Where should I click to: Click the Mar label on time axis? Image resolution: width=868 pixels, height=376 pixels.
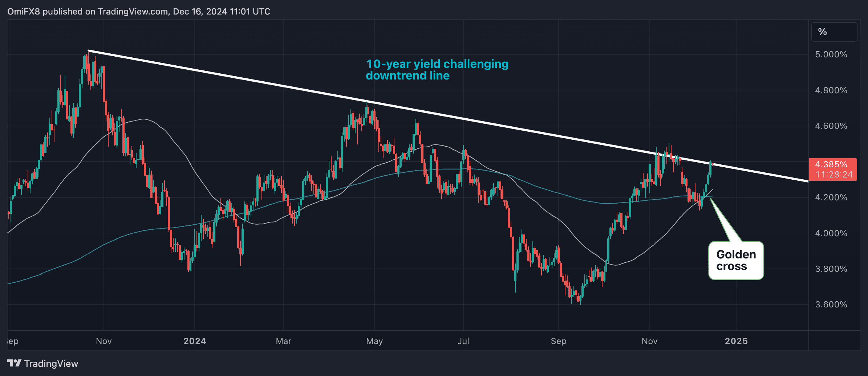(283, 341)
